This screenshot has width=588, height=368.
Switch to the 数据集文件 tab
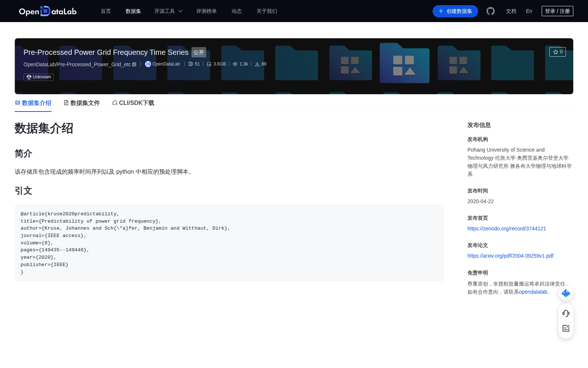[82, 103]
